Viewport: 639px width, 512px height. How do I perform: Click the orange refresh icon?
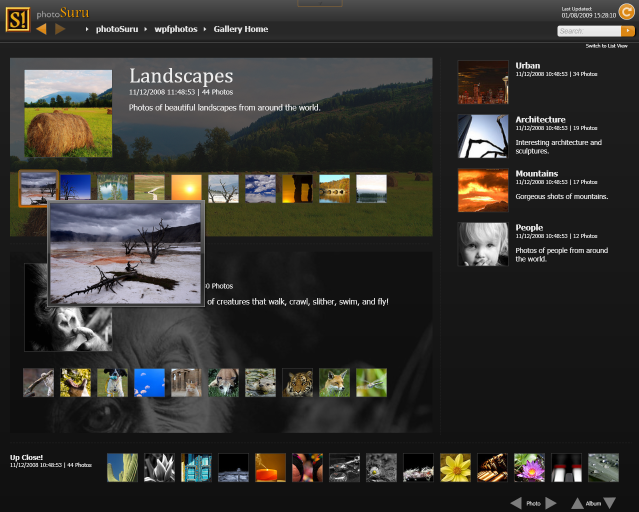626,12
